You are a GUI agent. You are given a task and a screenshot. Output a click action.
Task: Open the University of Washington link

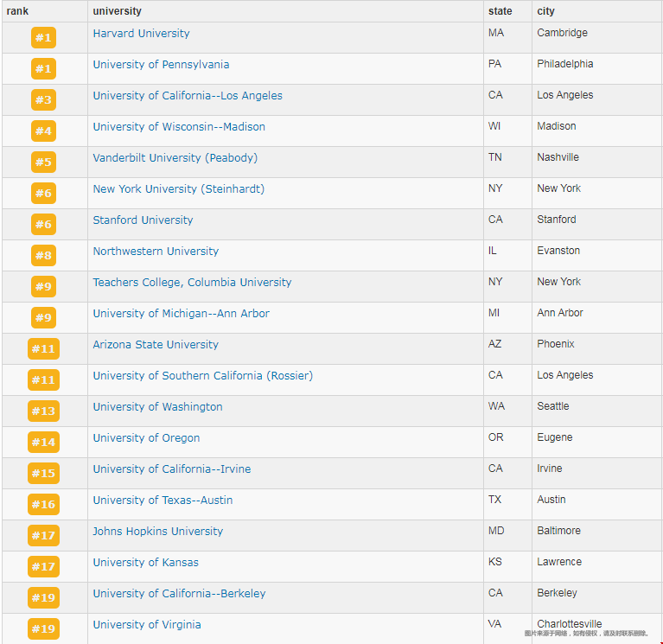(157, 407)
